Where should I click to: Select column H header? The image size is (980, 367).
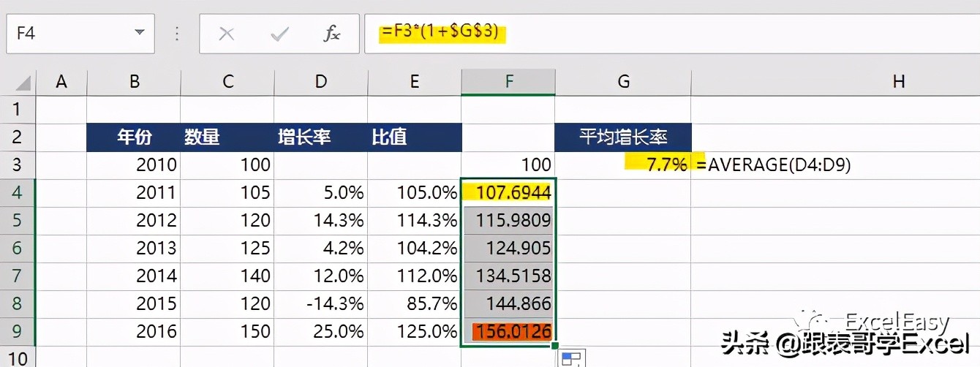click(899, 82)
